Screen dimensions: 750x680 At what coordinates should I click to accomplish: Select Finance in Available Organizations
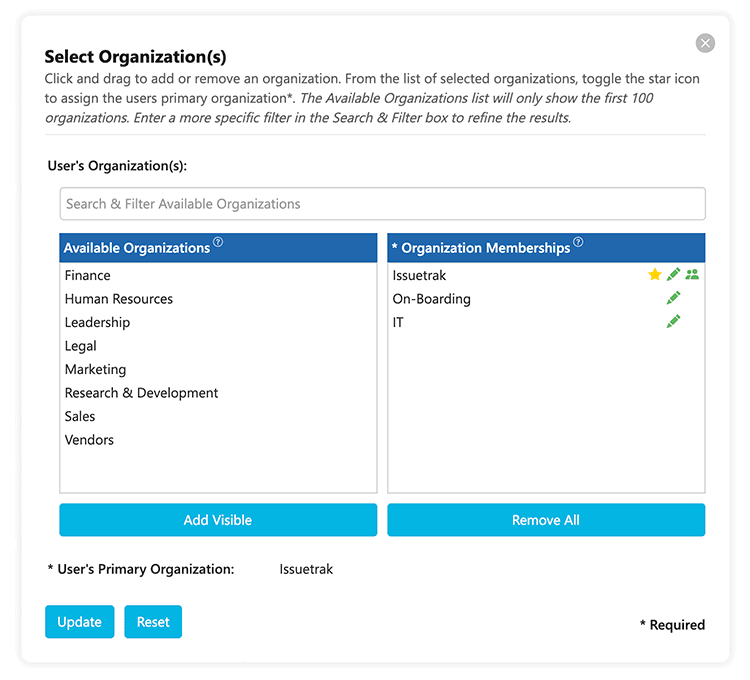click(x=218, y=275)
